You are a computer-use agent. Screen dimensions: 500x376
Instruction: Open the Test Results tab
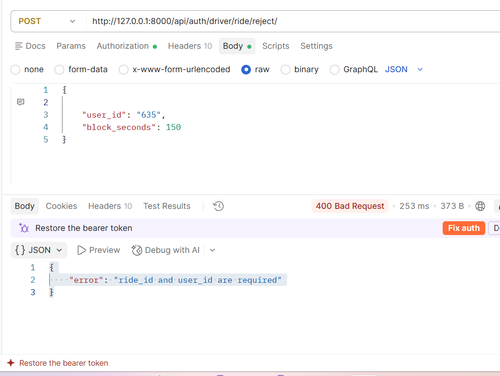click(167, 206)
